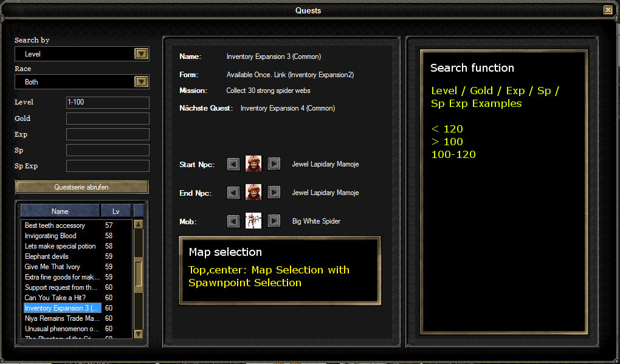Click the next arrow beside Start Npc
Viewport: 620px width, 364px height.
tap(274, 163)
